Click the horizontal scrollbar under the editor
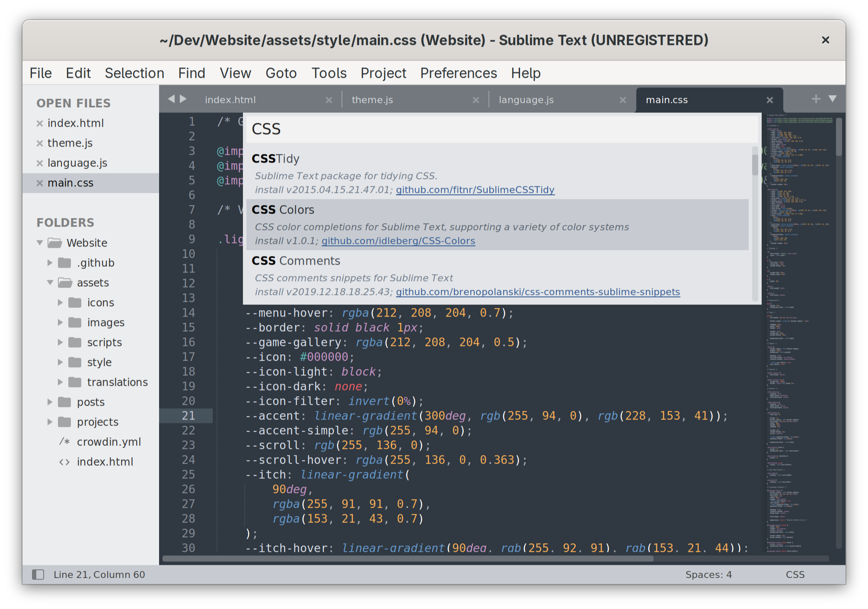This screenshot has height=609, width=868. pos(407,558)
